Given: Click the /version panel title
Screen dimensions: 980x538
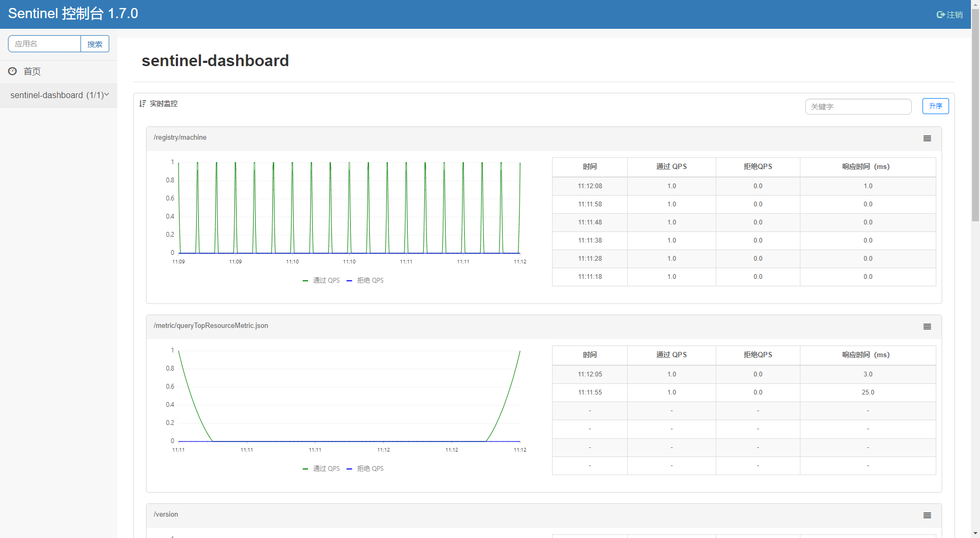Looking at the screenshot, I should pos(166,515).
